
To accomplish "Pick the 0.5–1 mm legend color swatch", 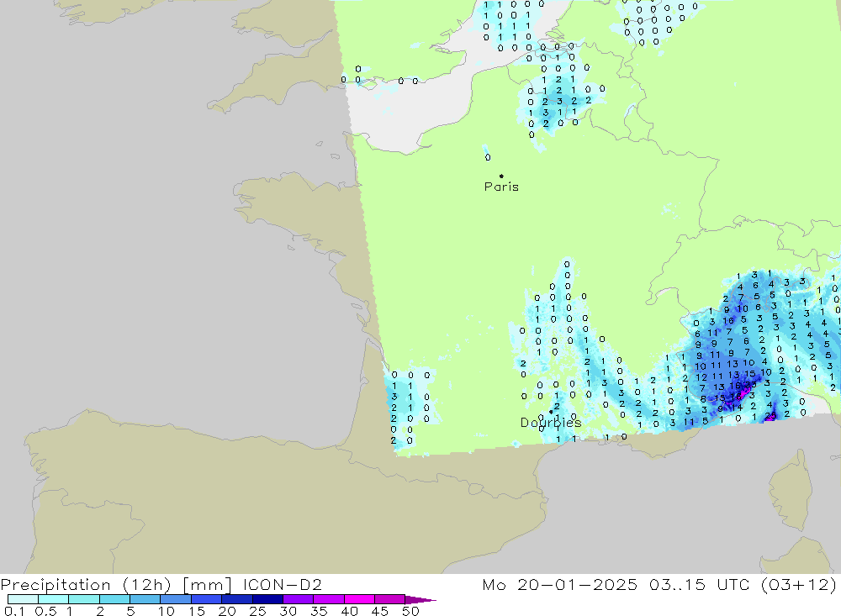I will tap(53, 599).
